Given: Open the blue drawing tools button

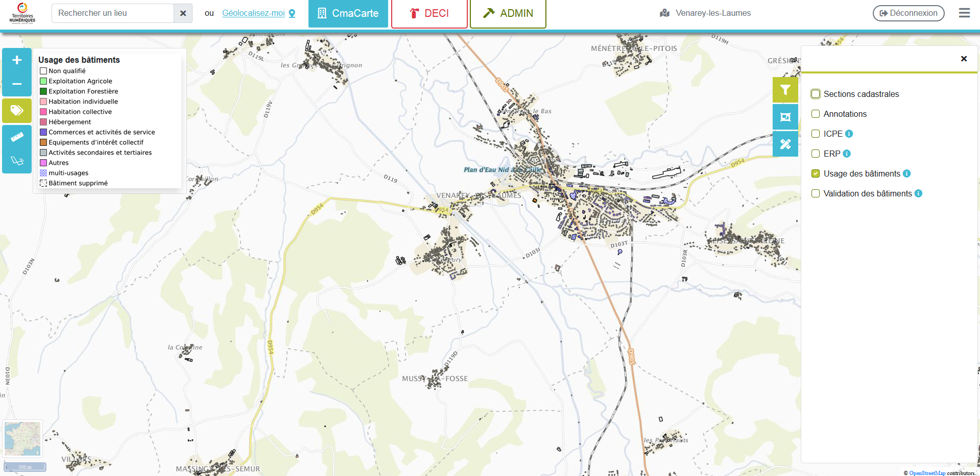Looking at the screenshot, I should click(x=785, y=144).
